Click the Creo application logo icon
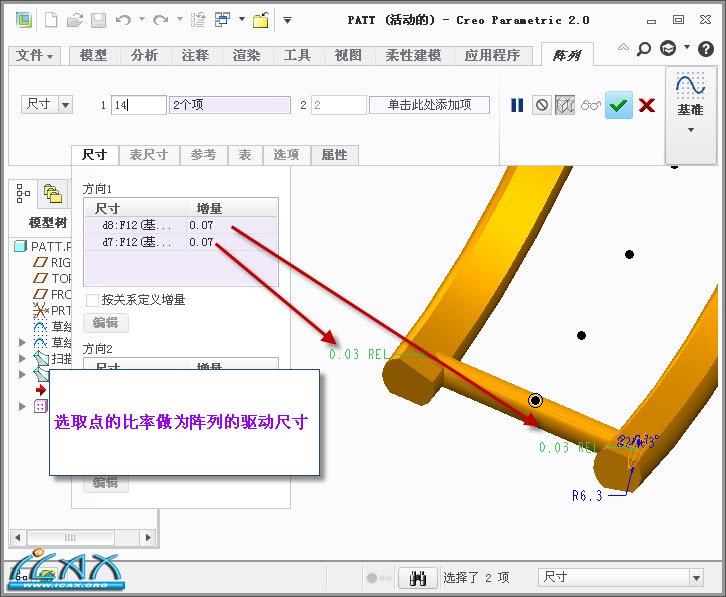Viewport: 726px width, 597px height. (24, 20)
